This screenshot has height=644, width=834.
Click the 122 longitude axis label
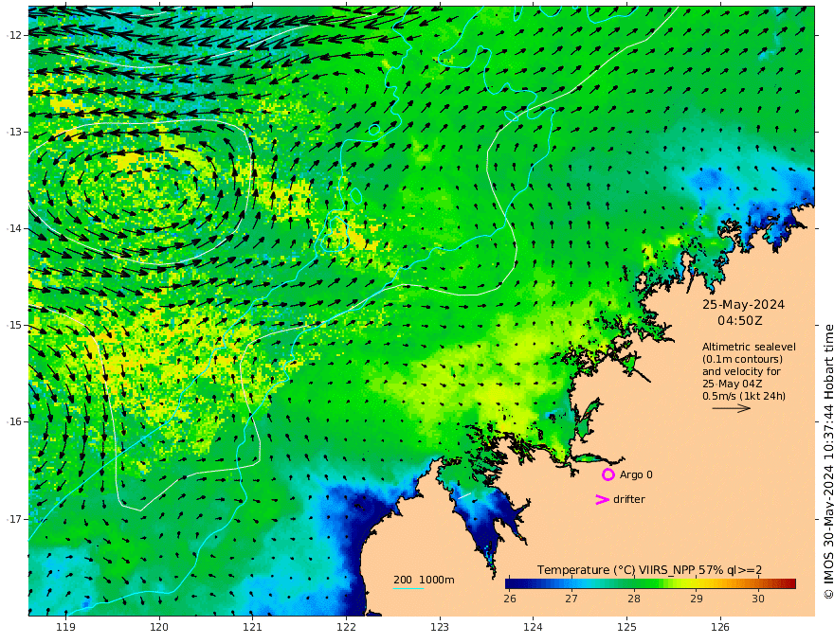[x=346, y=627]
